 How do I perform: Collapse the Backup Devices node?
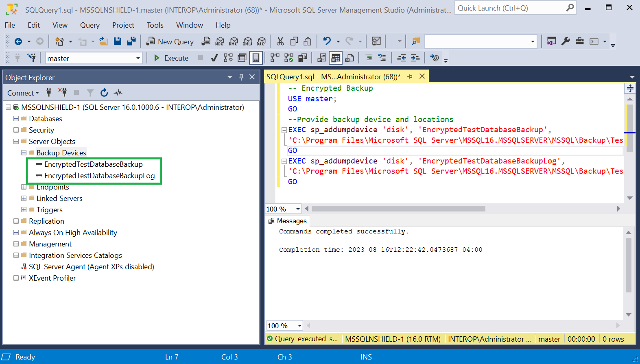click(24, 153)
